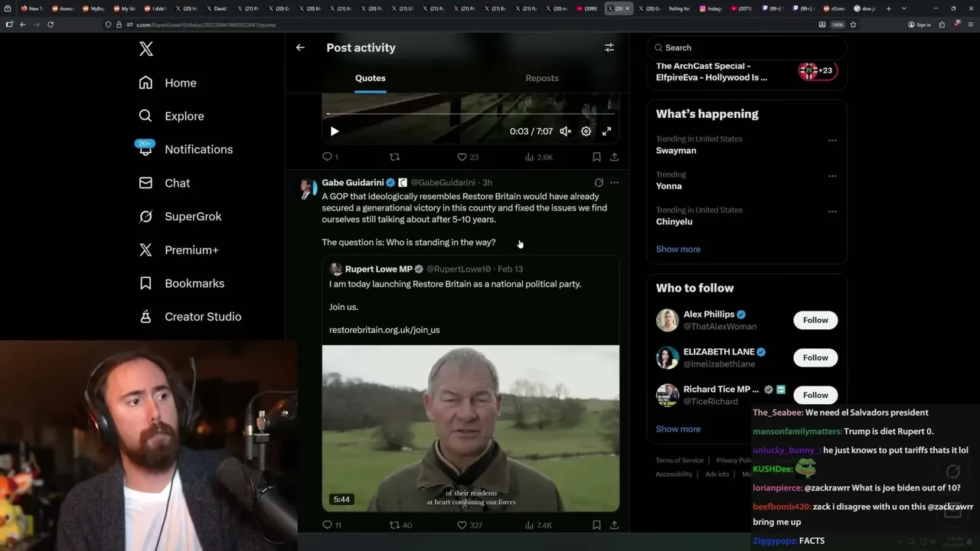The image size is (980, 551).
Task: Go back from Post activity
Action: (300, 47)
